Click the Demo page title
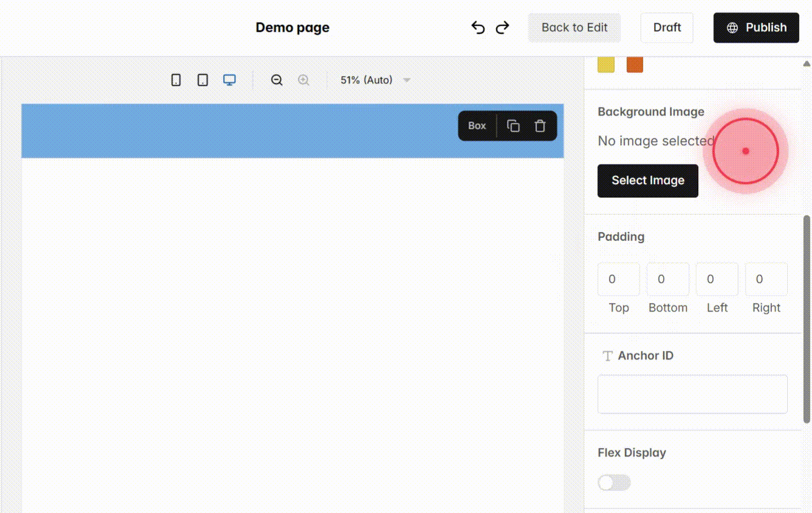The image size is (812, 513). 292,27
